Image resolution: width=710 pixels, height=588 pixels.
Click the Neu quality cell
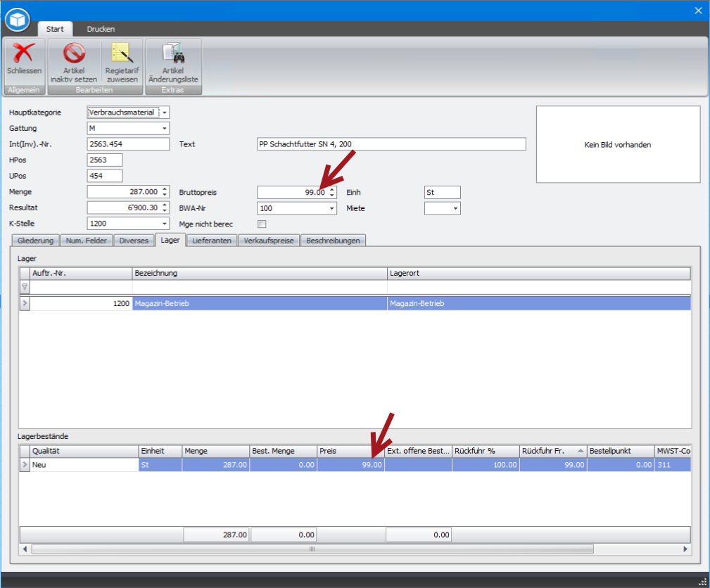tap(84, 465)
